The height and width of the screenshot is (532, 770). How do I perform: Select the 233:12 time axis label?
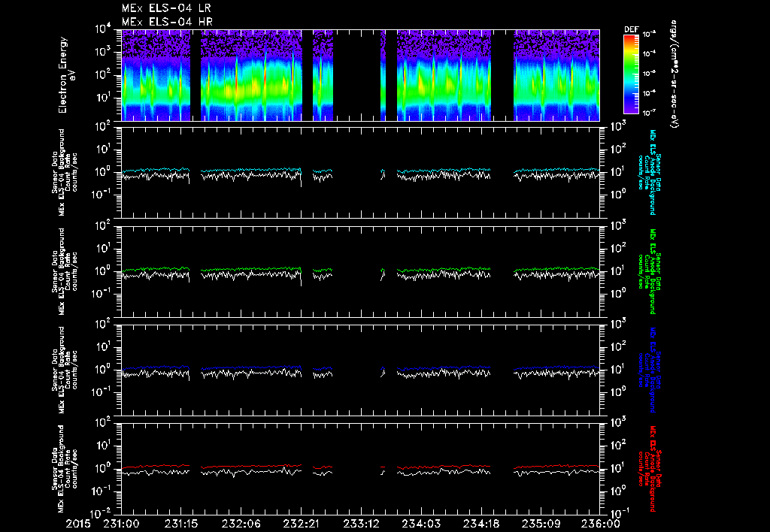point(360,524)
